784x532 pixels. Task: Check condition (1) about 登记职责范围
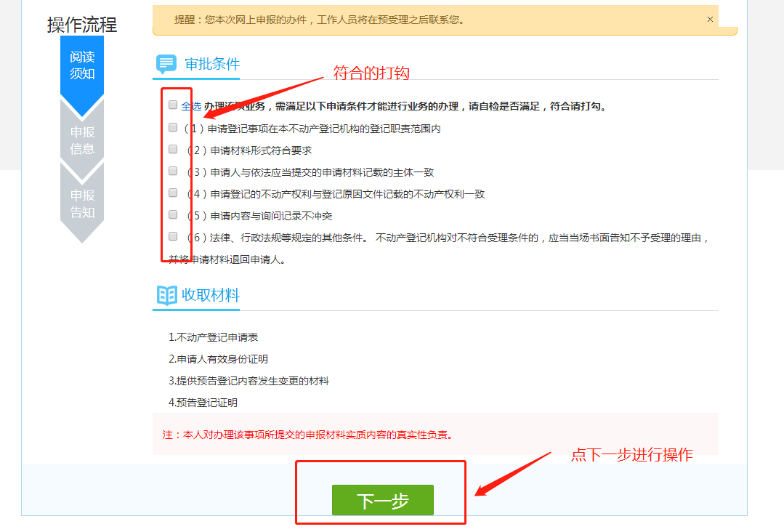[172, 126]
